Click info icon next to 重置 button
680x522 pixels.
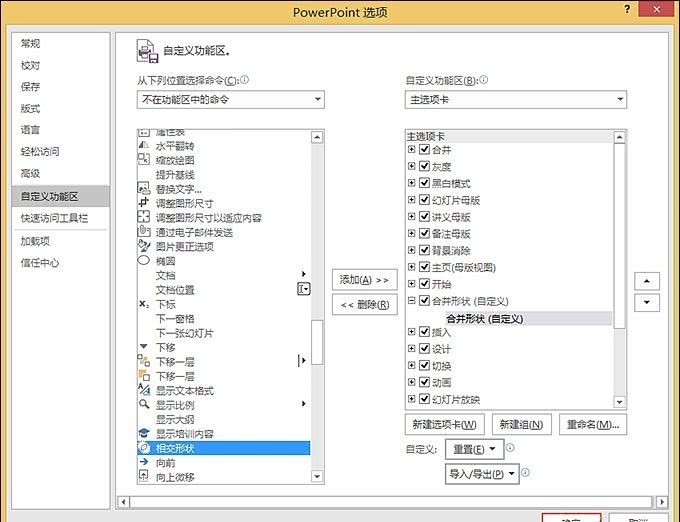(510, 447)
